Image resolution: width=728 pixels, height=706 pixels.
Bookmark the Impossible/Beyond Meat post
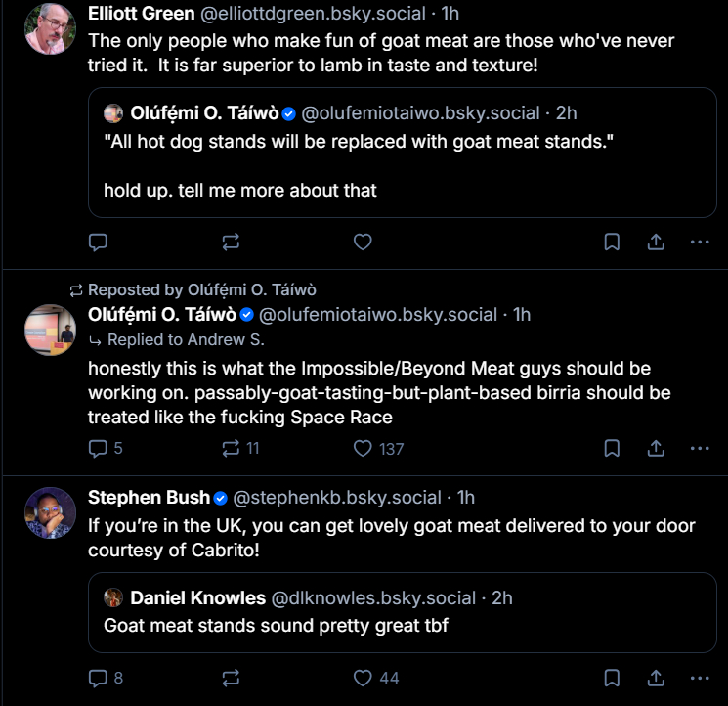click(x=612, y=448)
